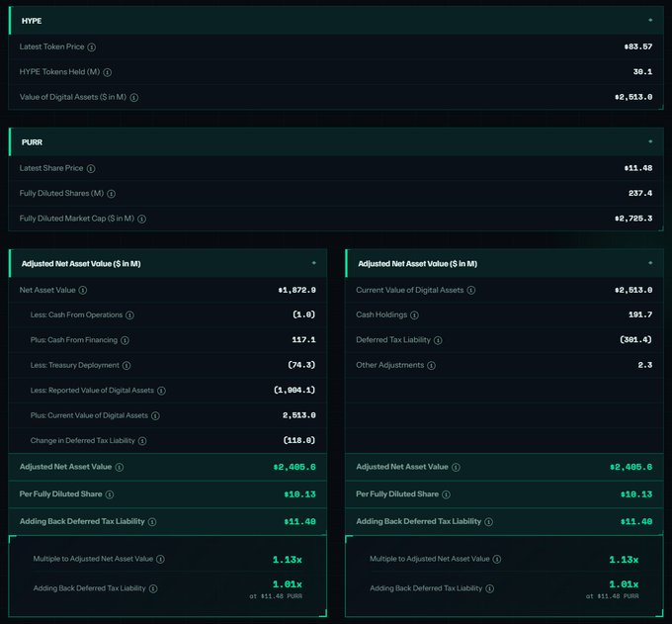The image size is (672, 624).
Task: Select the 2.3 other adjustments value
Action: click(645, 365)
